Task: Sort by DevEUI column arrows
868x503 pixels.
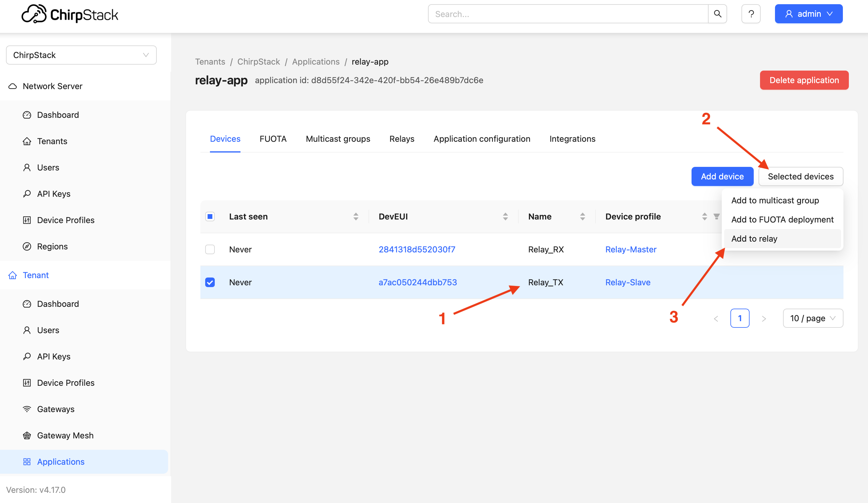Action: click(505, 216)
